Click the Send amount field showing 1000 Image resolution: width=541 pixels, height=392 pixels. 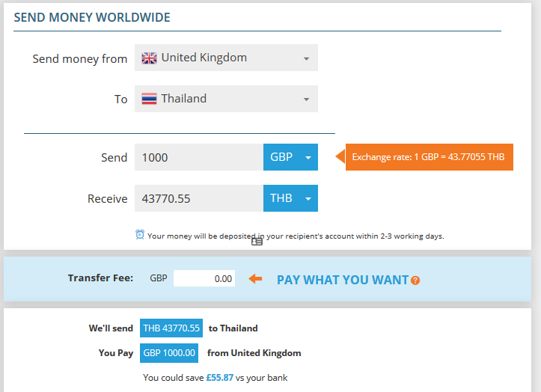coord(198,157)
